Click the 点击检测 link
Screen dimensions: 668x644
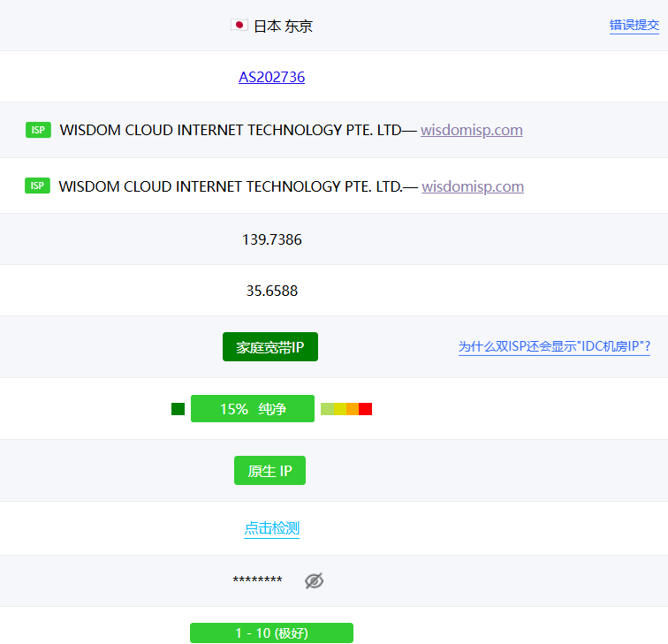coord(271,528)
